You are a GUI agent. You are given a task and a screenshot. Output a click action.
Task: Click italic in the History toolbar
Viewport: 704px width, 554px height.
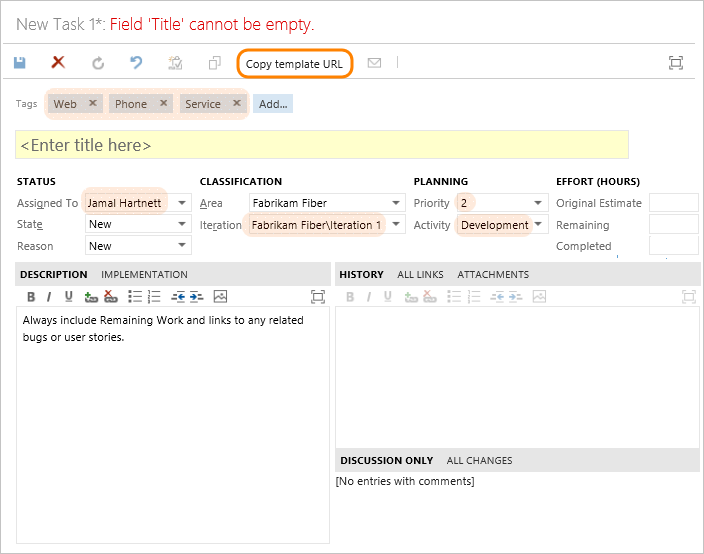click(x=369, y=297)
